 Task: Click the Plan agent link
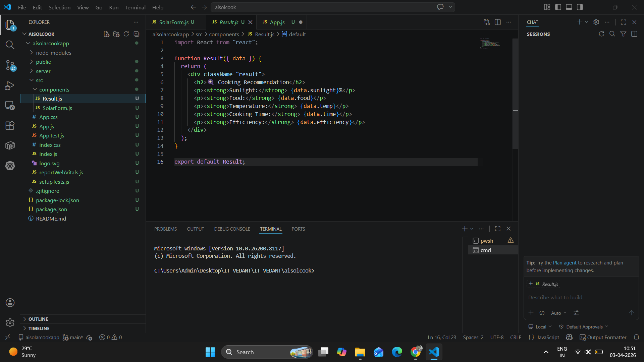[x=565, y=263]
